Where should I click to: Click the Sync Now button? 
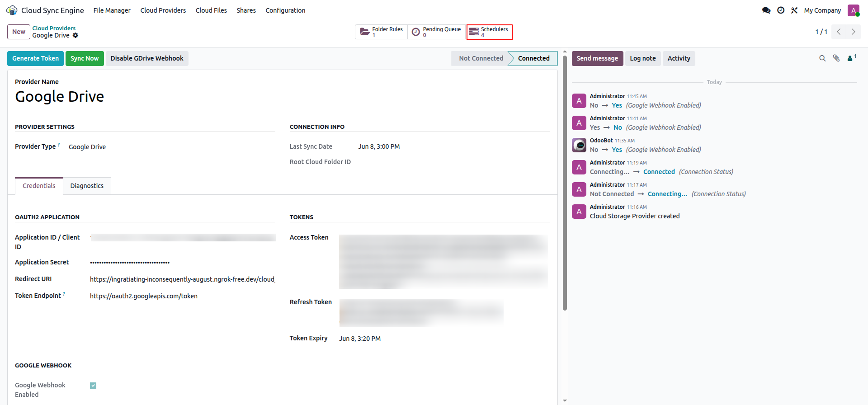85,58
